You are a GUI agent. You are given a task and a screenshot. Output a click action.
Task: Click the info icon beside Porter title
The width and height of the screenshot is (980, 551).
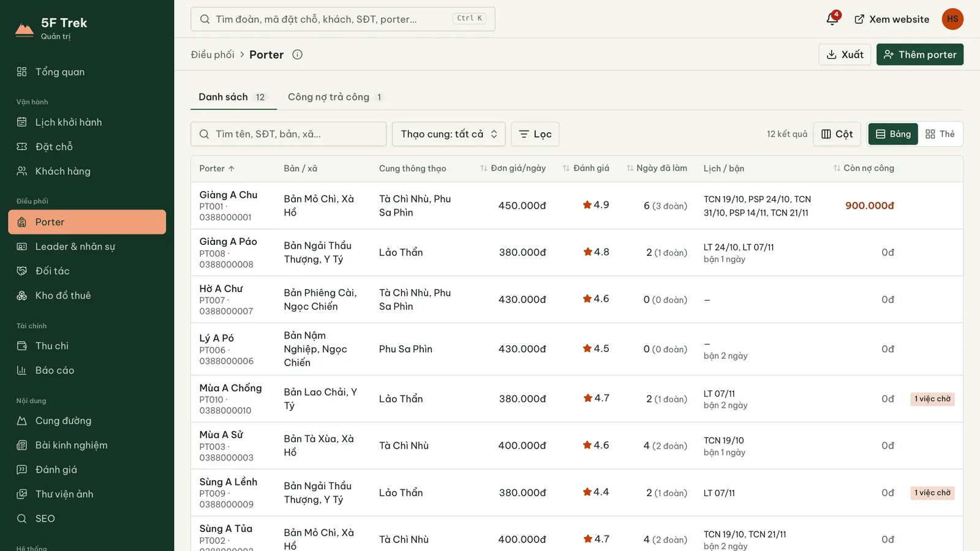tap(297, 54)
